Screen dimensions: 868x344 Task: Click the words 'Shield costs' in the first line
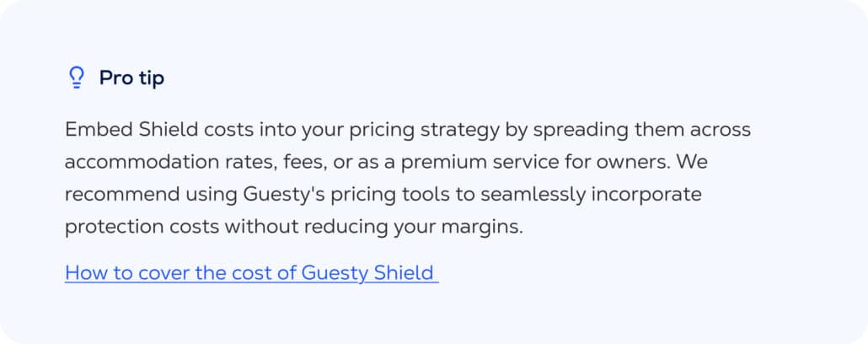(x=179, y=131)
